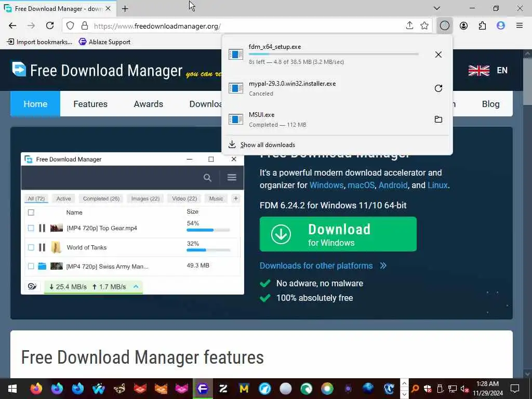The width and height of the screenshot is (532, 399).
Task: Tick checkbox for World of Tanks row
Action: click(x=31, y=248)
